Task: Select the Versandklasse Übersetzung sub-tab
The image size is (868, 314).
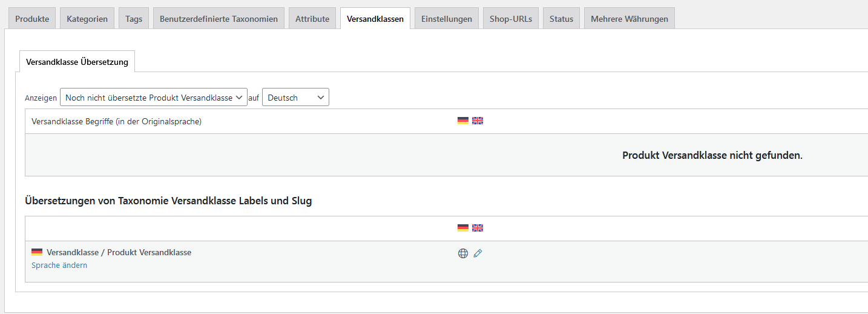Action: pos(77,62)
